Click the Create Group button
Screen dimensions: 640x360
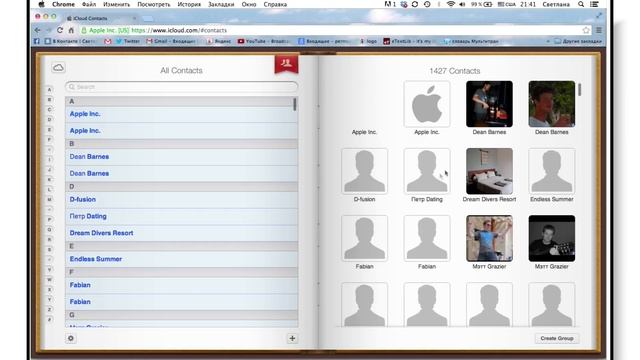[x=557, y=338]
